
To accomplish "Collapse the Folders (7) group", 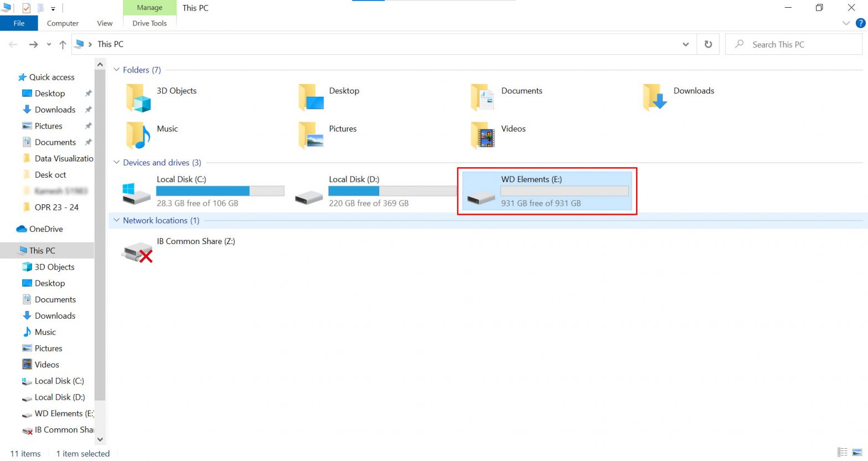I will pyautogui.click(x=116, y=70).
